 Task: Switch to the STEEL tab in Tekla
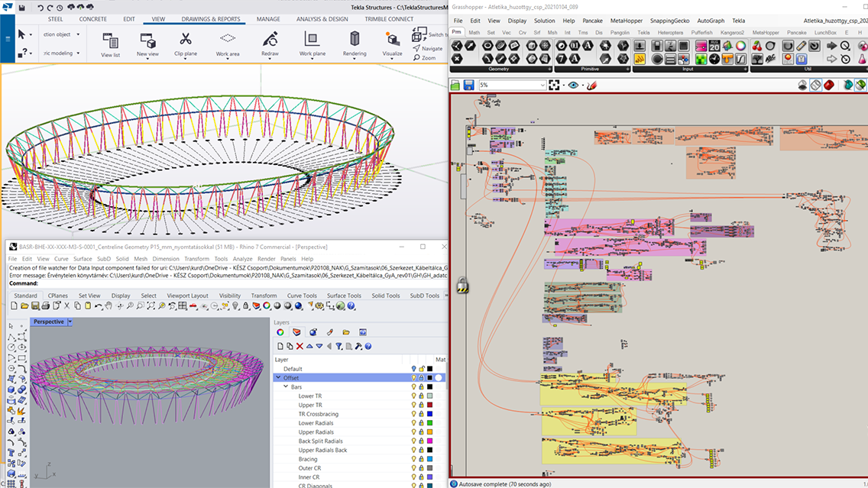coord(55,19)
